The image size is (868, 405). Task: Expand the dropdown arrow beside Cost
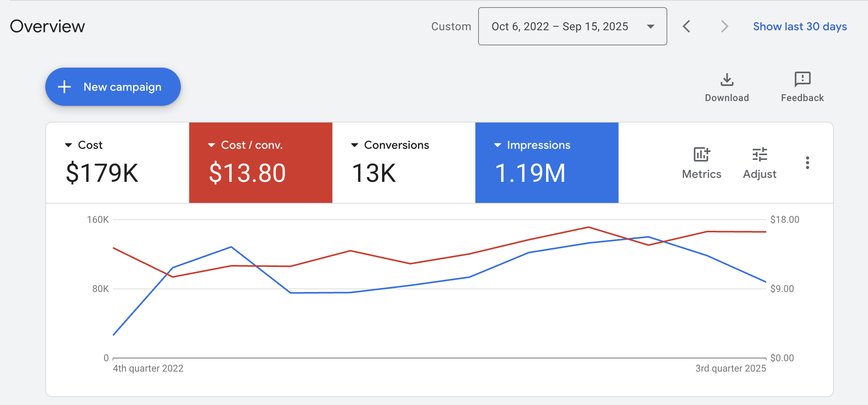pyautogui.click(x=69, y=145)
